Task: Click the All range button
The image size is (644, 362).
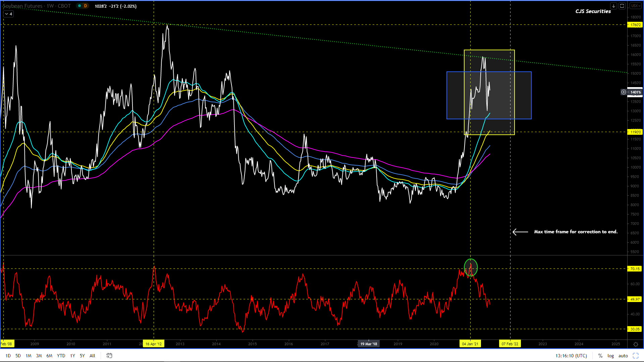Action: (x=92, y=356)
